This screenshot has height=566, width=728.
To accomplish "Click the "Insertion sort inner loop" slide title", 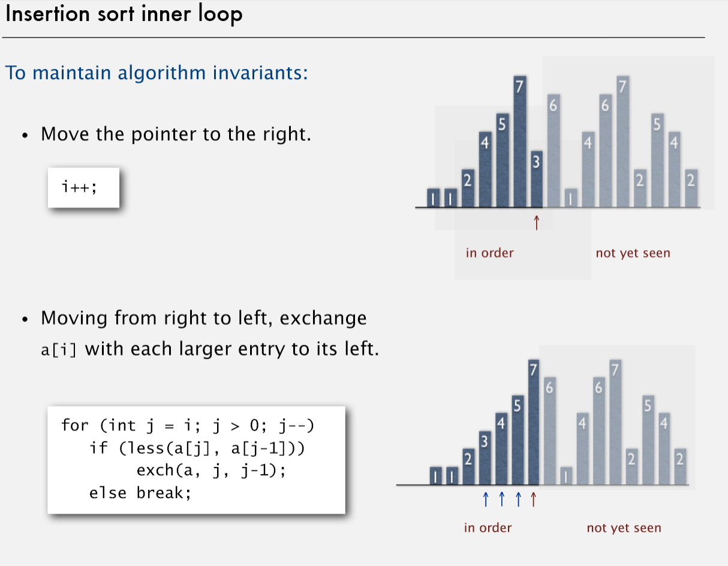I will [124, 14].
